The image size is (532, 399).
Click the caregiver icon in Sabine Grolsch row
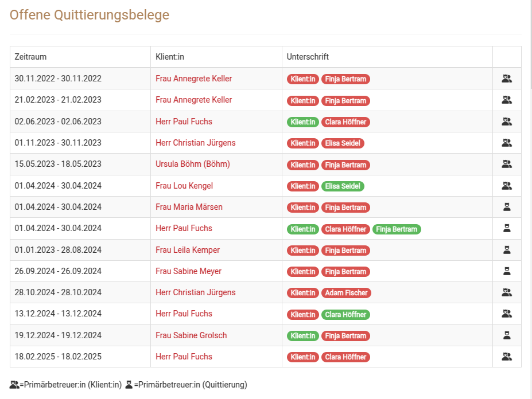point(506,335)
